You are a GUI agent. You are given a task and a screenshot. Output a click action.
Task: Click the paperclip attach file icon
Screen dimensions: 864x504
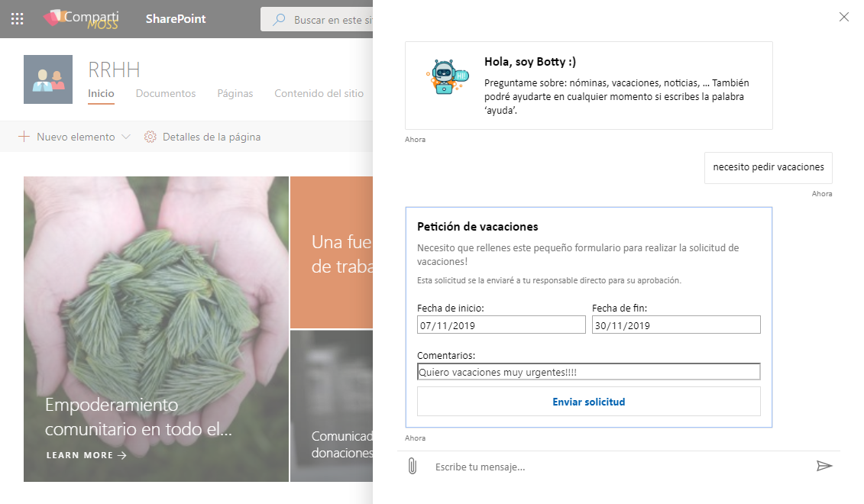click(412, 466)
